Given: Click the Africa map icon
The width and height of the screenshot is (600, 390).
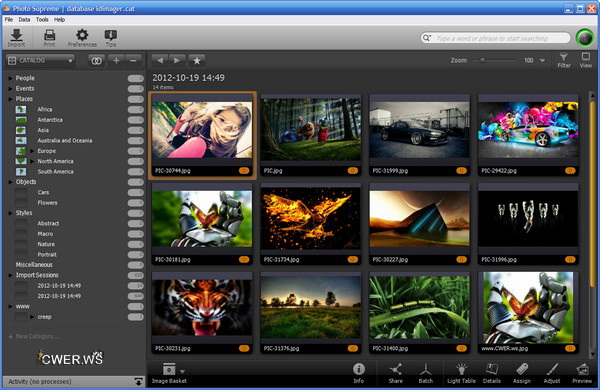Looking at the screenshot, I should pyautogui.click(x=21, y=109).
